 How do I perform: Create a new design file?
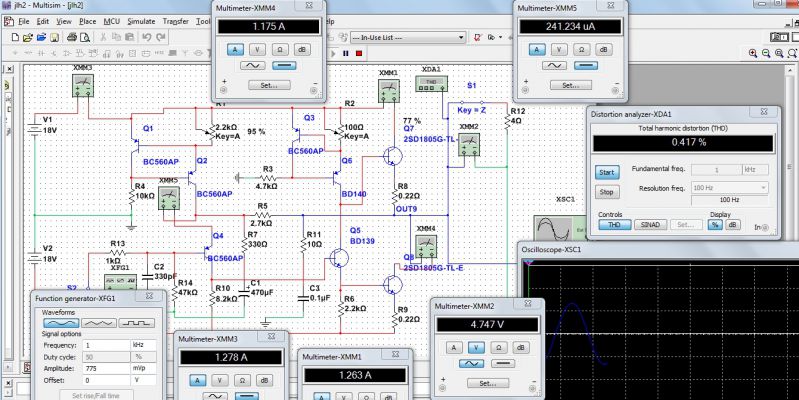pos(15,37)
